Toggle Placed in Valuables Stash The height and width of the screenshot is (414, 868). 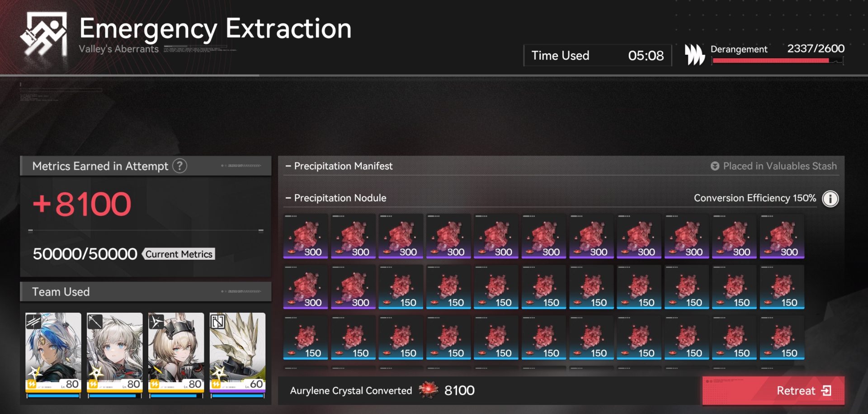[774, 166]
